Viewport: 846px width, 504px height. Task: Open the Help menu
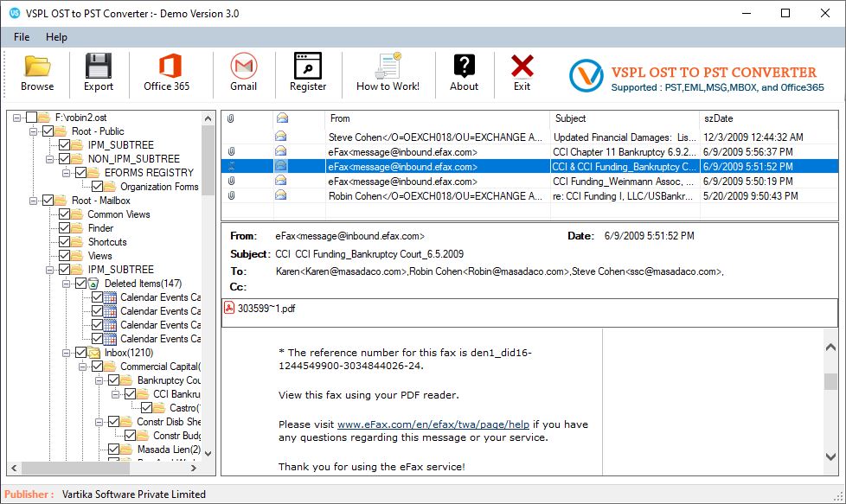56,36
